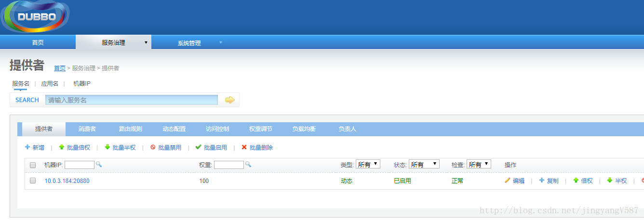644x220 pixels.
Task: Switch to the 负载均衡 tab
Action: tap(304, 129)
